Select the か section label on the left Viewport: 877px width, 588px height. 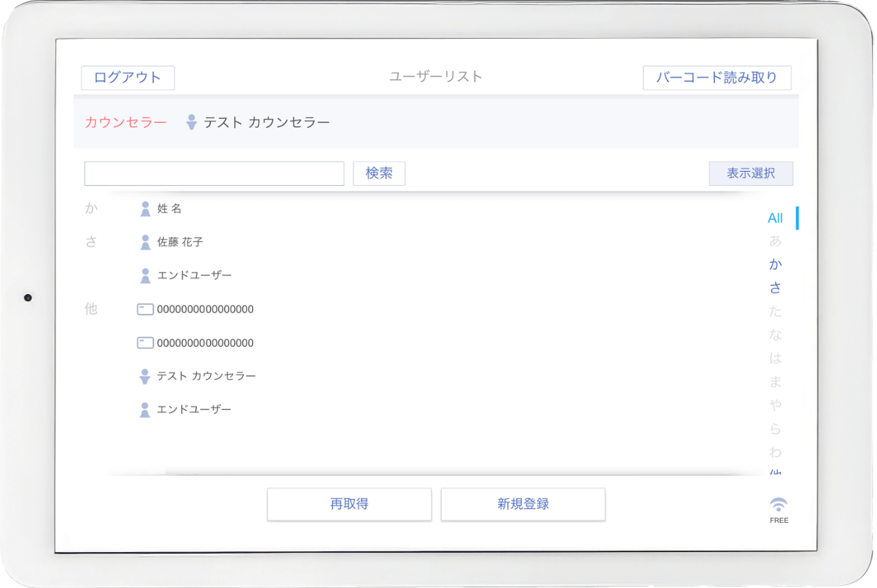point(91,208)
